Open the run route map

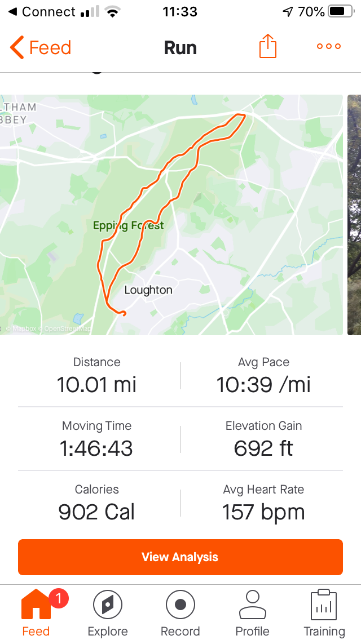pos(171,215)
